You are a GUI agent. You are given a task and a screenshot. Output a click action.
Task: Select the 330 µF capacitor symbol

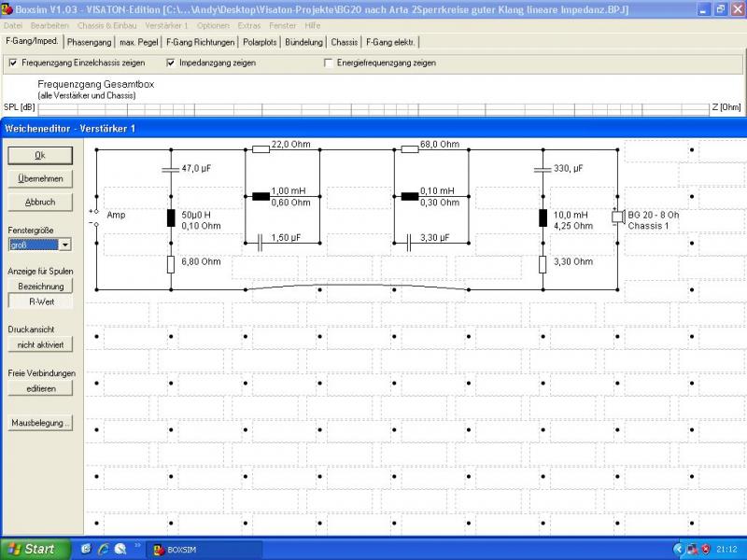click(x=543, y=169)
